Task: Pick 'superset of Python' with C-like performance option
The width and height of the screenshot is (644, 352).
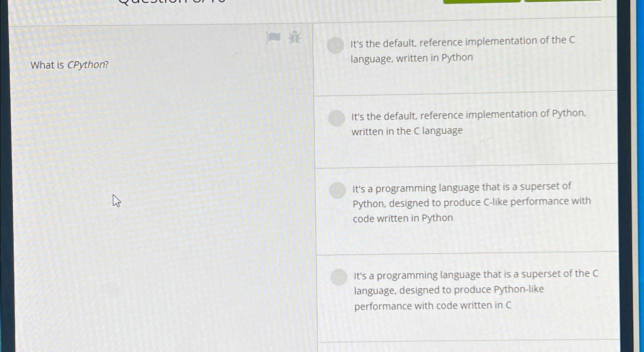Action: coord(337,190)
